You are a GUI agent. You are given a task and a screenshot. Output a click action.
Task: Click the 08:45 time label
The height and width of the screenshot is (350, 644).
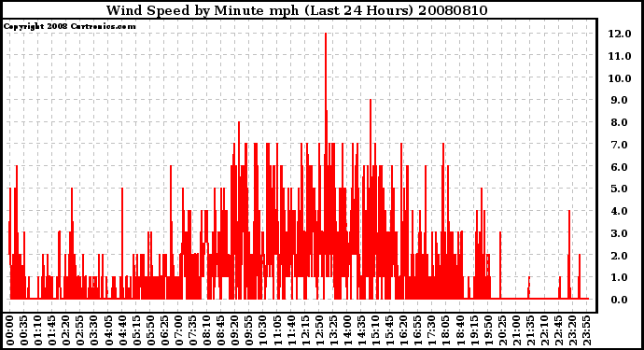[220, 330]
